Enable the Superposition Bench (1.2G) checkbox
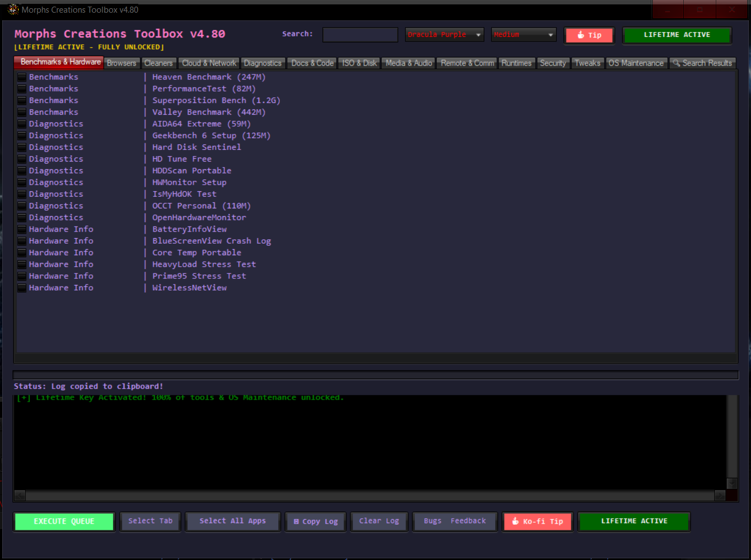This screenshot has height=560, width=751. 22,100
